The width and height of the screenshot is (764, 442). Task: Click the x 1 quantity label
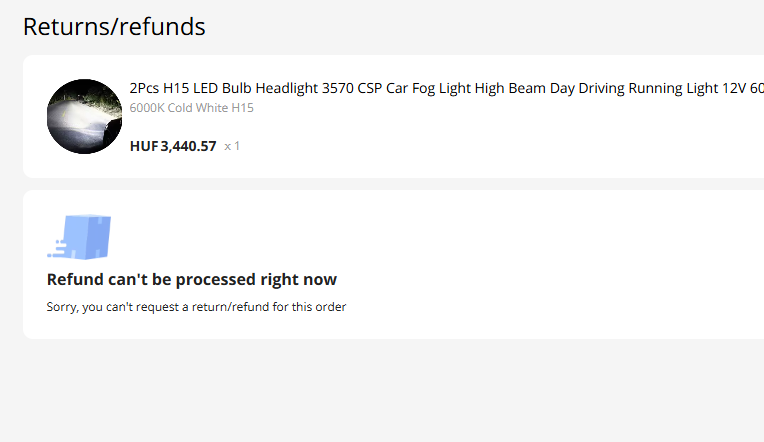[232, 146]
